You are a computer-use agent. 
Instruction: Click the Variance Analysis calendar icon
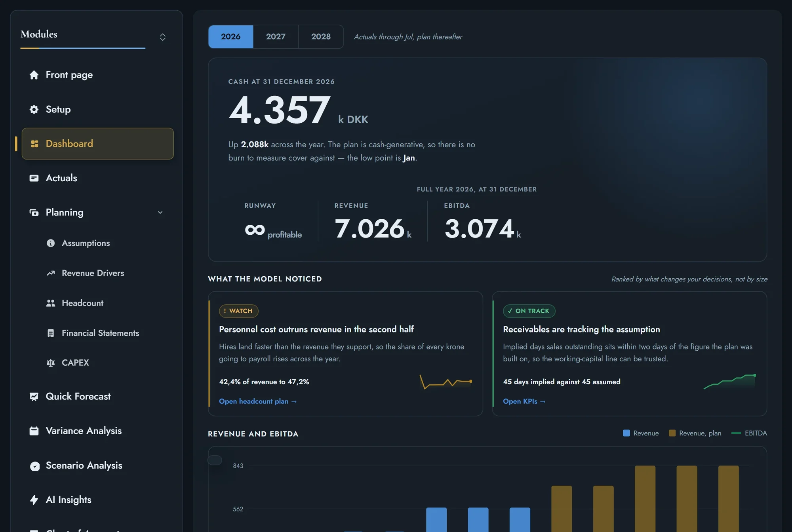[34, 431]
